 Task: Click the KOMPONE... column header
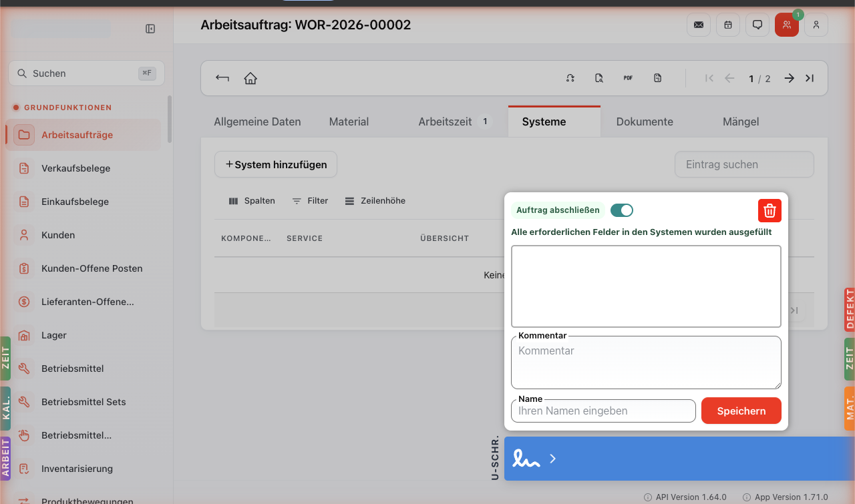click(x=246, y=238)
